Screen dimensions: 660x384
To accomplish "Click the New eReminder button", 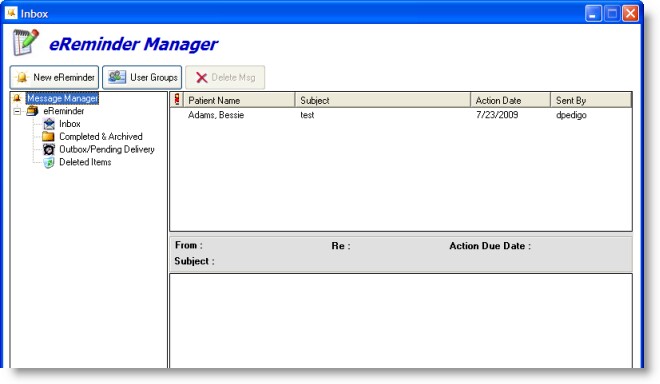I will click(x=54, y=77).
